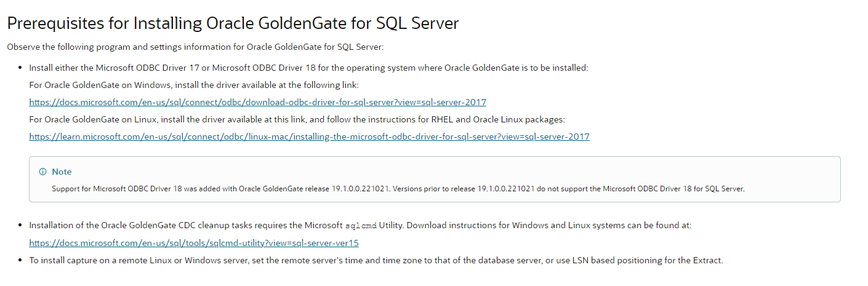Click the For Oracle GoldenGate on Windows line
Image resolution: width=868 pixels, height=286 pixels.
coord(194,85)
